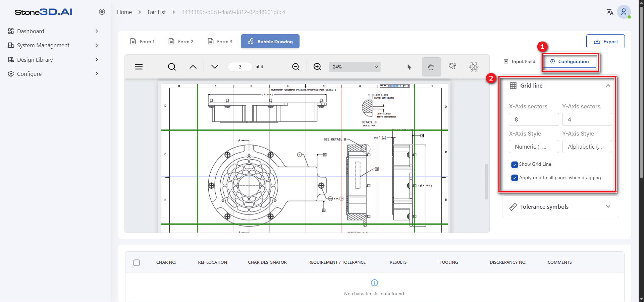Toggle the sidebar collapse circle icon

102,12
